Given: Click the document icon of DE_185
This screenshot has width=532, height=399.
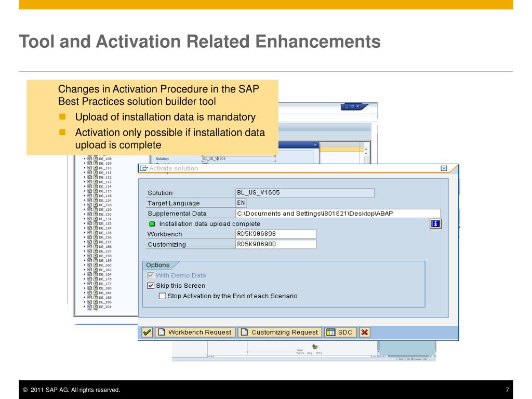Looking at the screenshot, I should click(x=96, y=298).
